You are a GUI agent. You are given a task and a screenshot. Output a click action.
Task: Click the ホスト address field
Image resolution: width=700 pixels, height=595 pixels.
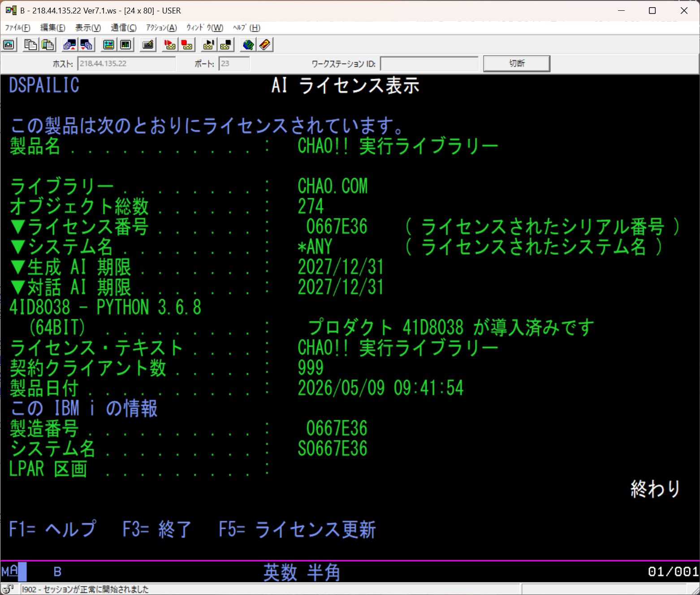(126, 64)
